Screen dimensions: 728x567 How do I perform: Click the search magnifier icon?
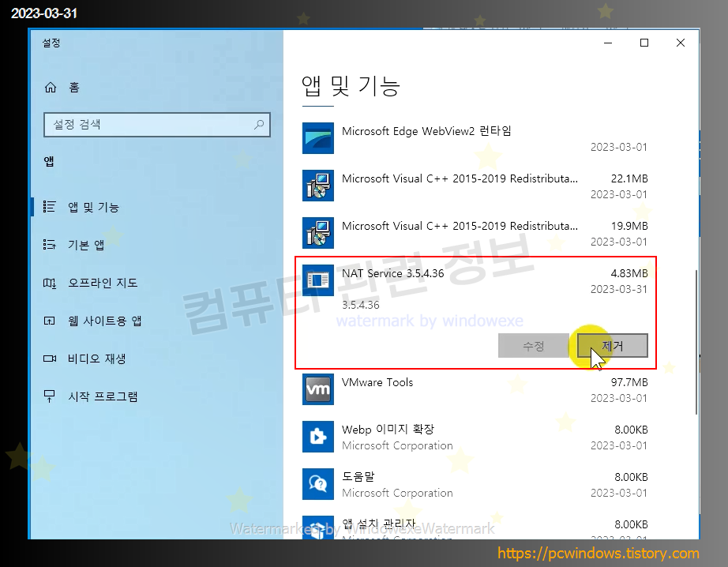coord(259,125)
